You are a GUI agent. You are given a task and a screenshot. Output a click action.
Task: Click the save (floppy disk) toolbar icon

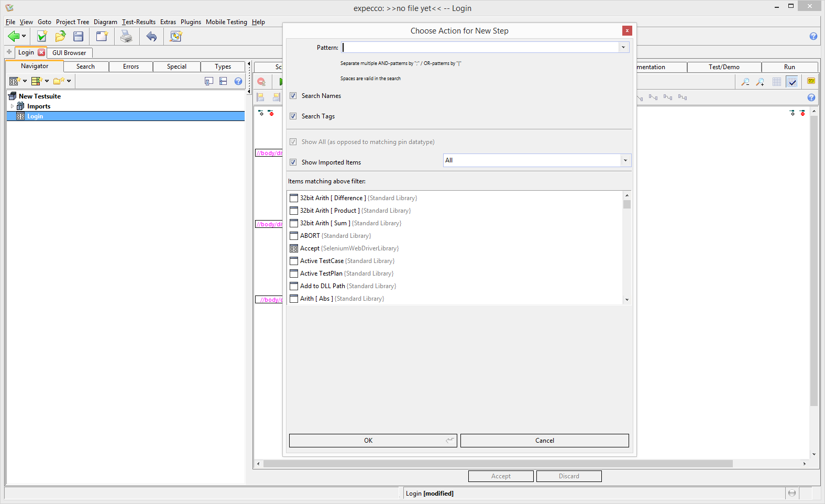coord(79,36)
